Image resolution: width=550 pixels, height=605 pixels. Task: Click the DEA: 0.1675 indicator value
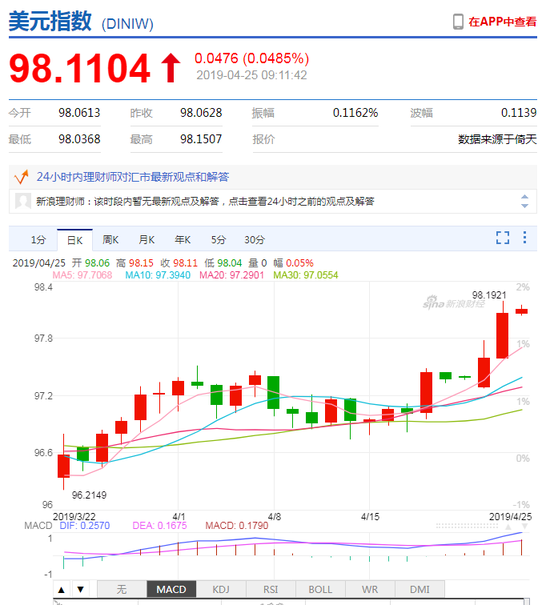(x=159, y=526)
